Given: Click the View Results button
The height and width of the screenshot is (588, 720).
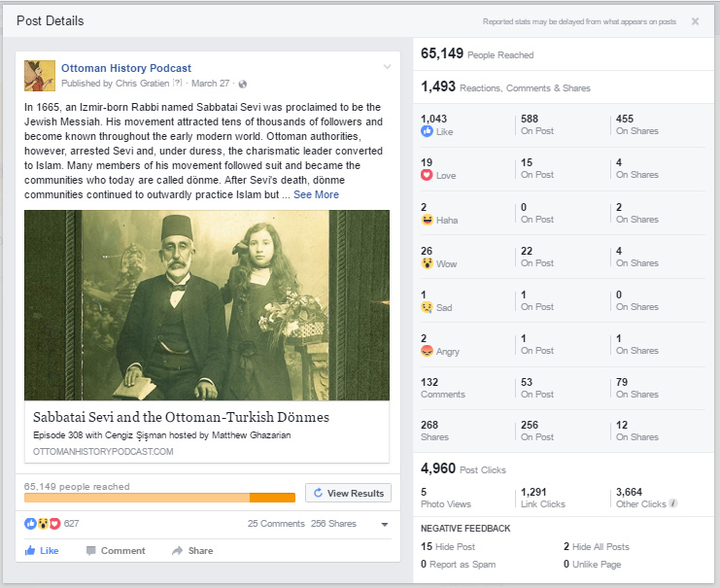Looking at the screenshot, I should (348, 493).
